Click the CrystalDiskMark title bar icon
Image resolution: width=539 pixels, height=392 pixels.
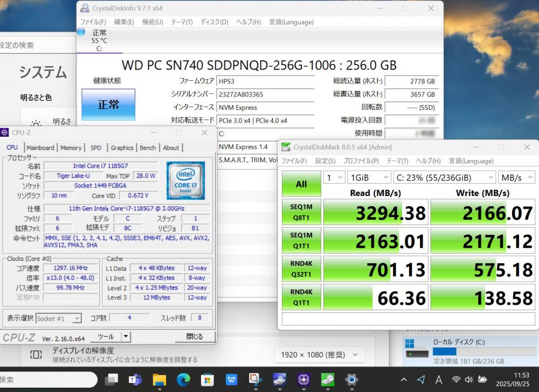(x=285, y=147)
